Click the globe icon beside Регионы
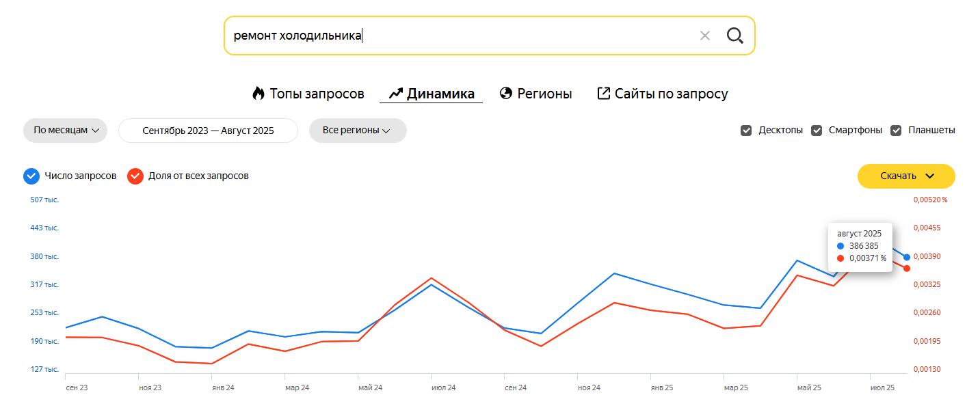Viewport: 980px width, 408px height. pyautogui.click(x=506, y=94)
